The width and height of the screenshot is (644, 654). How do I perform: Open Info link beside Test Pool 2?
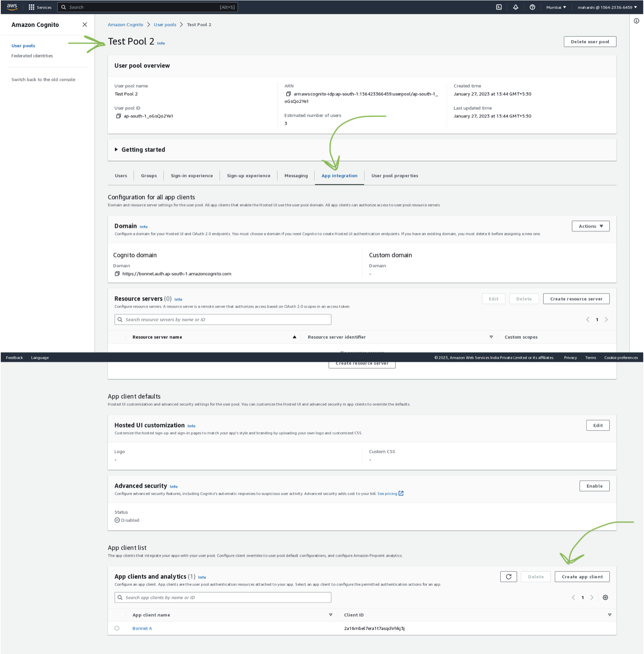(x=161, y=43)
